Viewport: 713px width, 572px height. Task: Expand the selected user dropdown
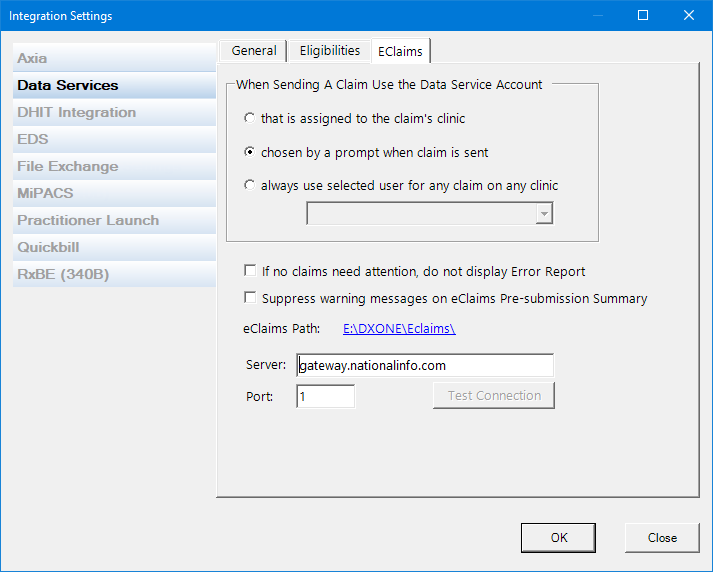tap(543, 214)
